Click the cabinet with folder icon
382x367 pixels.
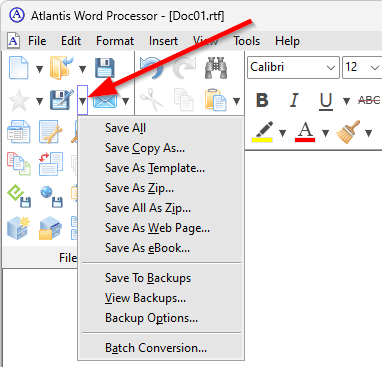[x=51, y=229]
